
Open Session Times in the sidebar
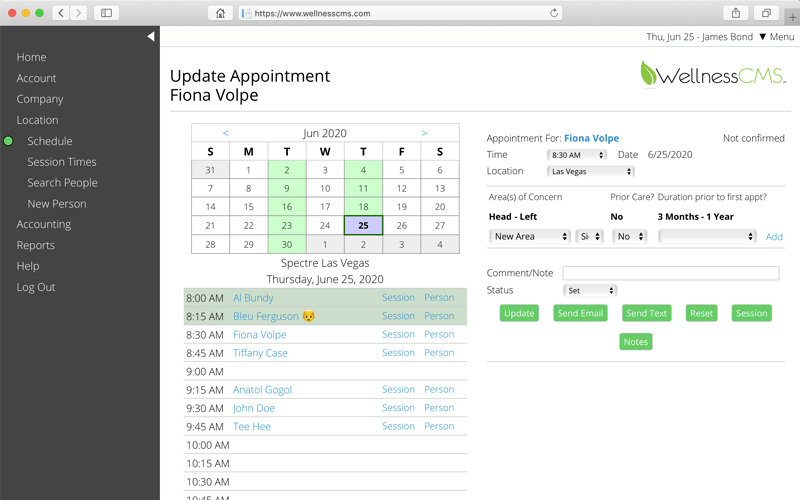tap(62, 162)
